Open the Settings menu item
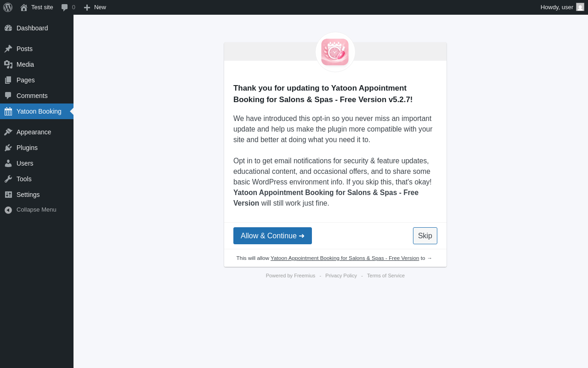This screenshot has height=368, width=588. click(x=37, y=195)
